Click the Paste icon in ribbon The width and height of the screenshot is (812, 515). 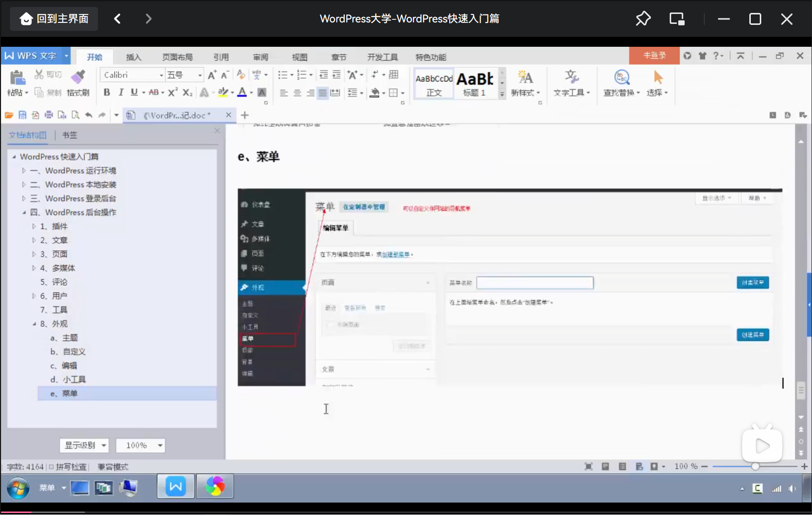(x=17, y=78)
